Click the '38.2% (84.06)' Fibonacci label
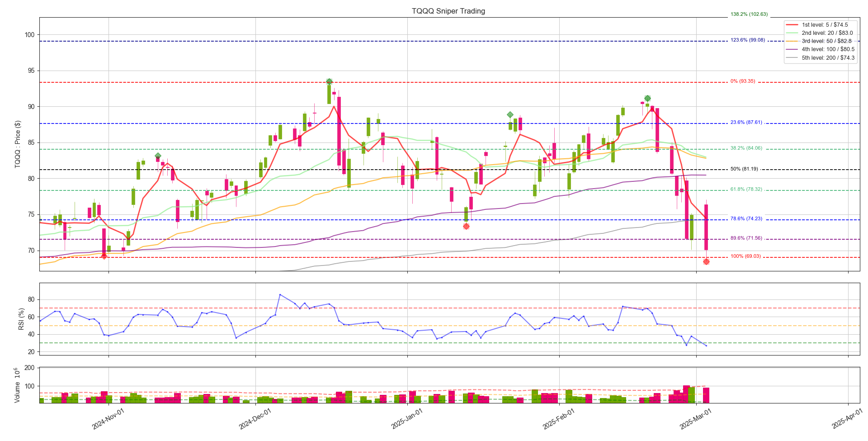Screen dimensions: 868x441 point(746,148)
